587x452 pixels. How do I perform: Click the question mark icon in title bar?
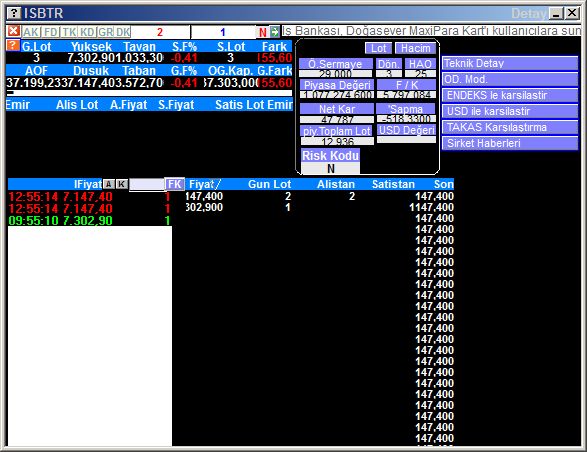(x=13, y=13)
